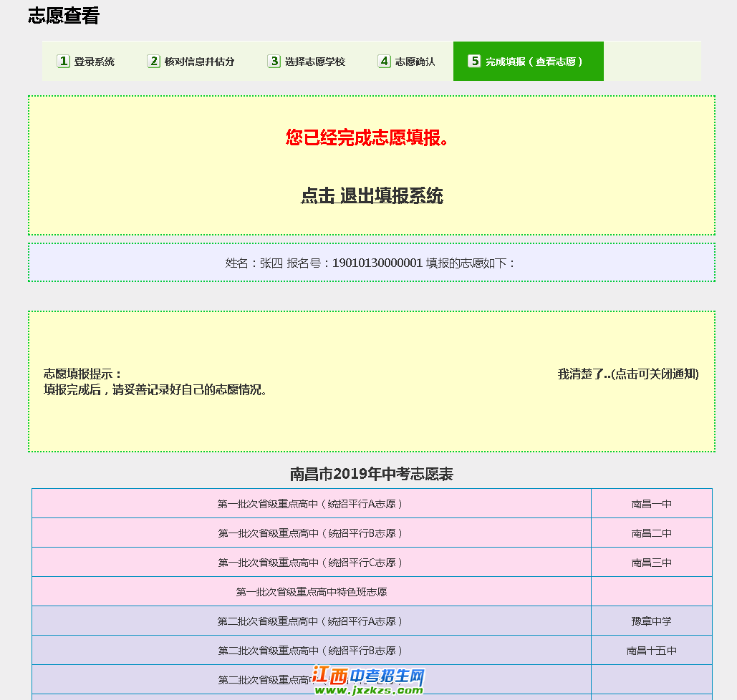
Task: Click the 南昌三中 cell
Action: pos(652,563)
